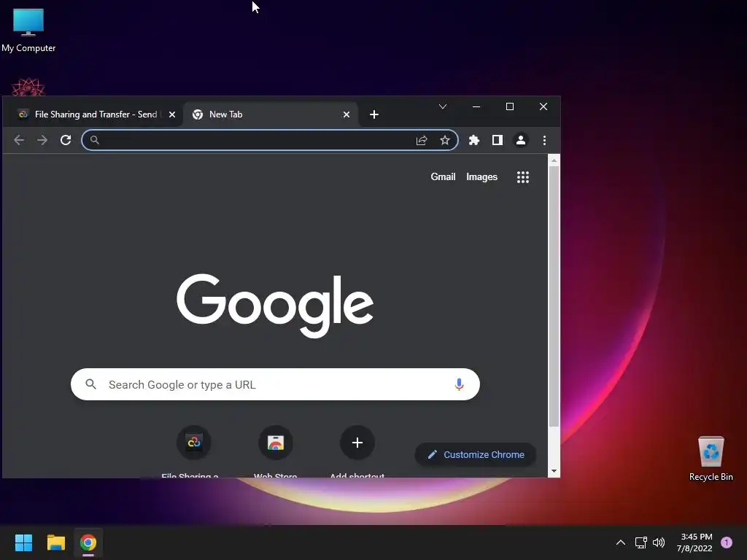The height and width of the screenshot is (560, 747).
Task: Open the clock showing 3:45 PM
Action: (694, 542)
